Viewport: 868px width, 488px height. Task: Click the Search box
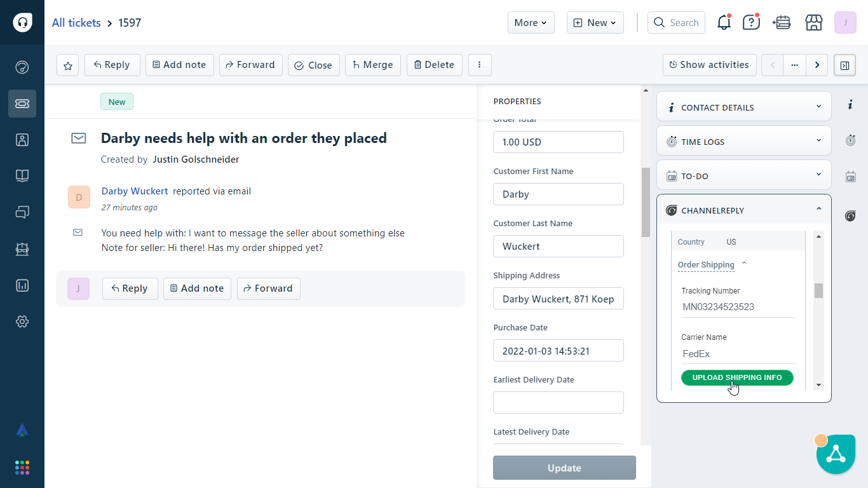(676, 22)
